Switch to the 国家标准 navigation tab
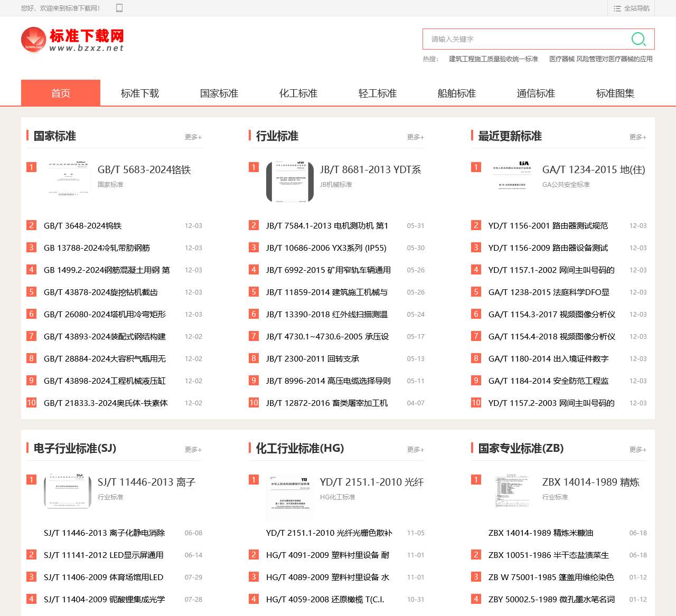The width and height of the screenshot is (676, 616). click(219, 93)
